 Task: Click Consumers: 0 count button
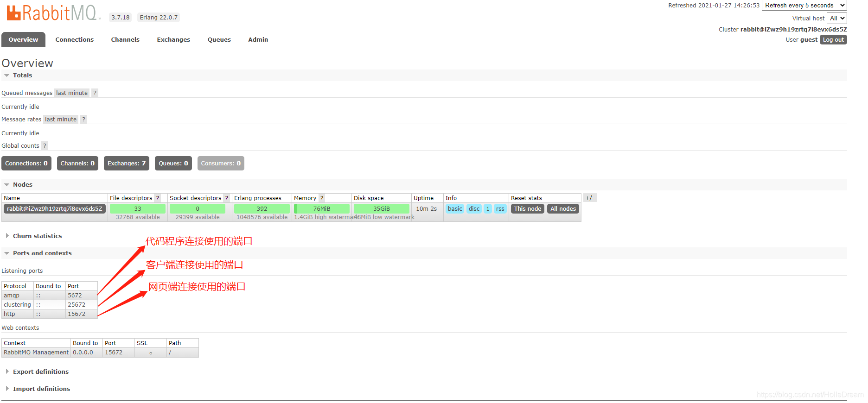click(221, 163)
